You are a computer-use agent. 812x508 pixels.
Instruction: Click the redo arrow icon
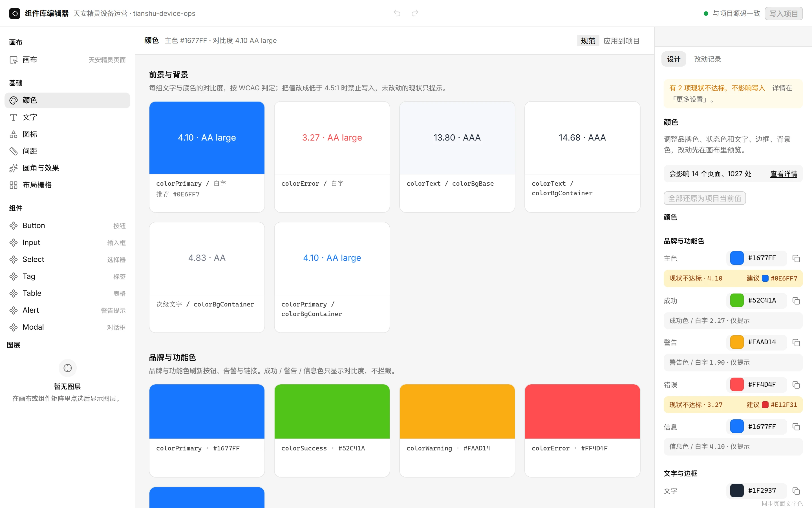pos(415,13)
